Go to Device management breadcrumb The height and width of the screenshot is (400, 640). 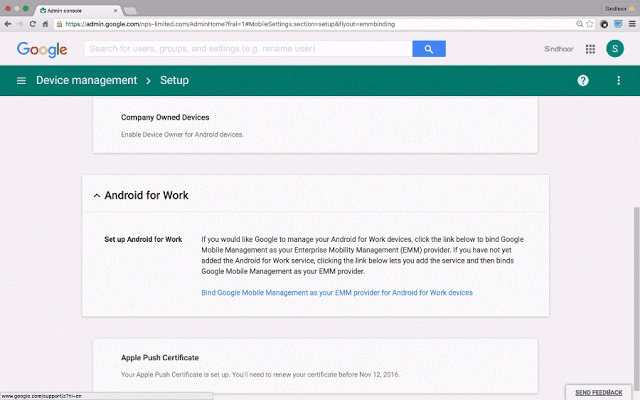(x=87, y=80)
